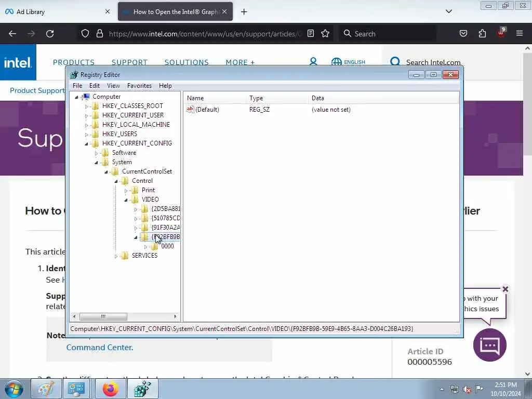
Task: Click the control panel taskbar icon
Action: [76, 389]
